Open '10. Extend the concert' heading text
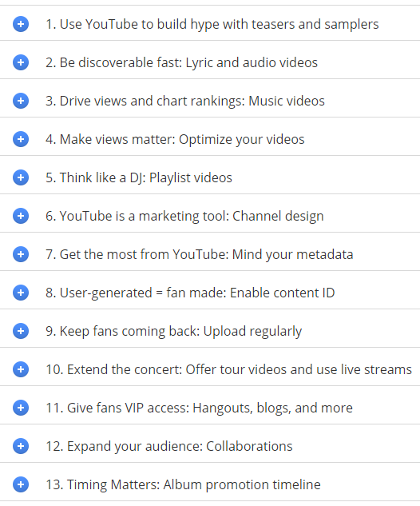 click(114, 369)
